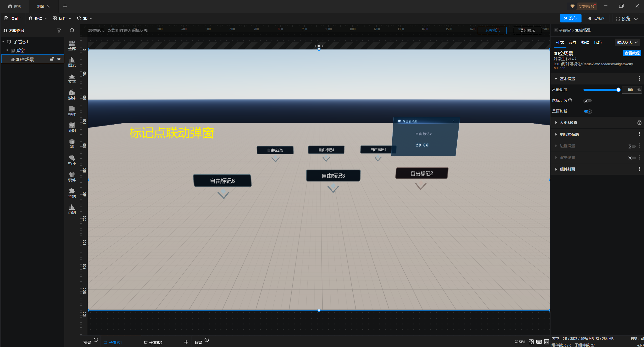This screenshot has height=347, width=644.
Task: Click the layer filter funnel icon
Action: pos(59,31)
